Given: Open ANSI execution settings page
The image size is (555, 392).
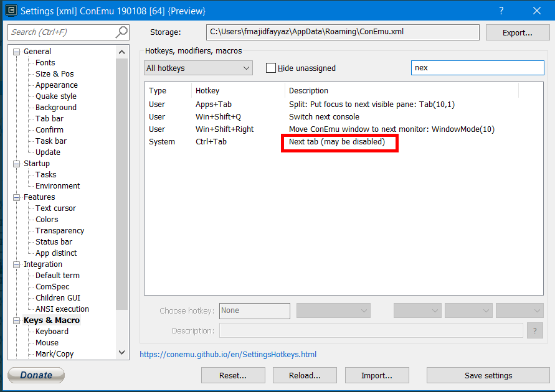Looking at the screenshot, I should coord(62,309).
